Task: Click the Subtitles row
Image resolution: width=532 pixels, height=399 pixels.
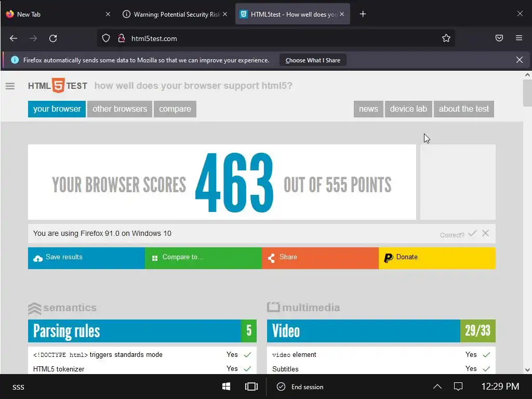Action: [x=381, y=369]
